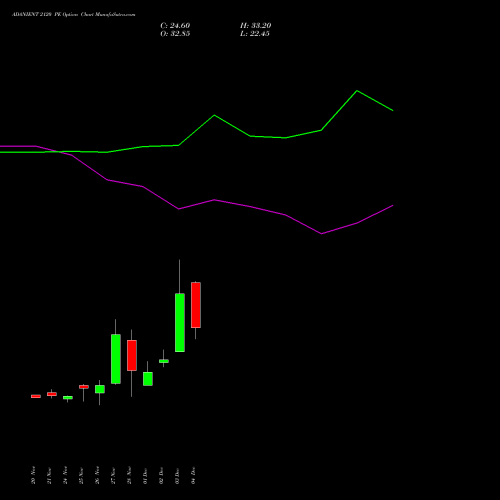Select the 03 Dec date label

(177, 475)
